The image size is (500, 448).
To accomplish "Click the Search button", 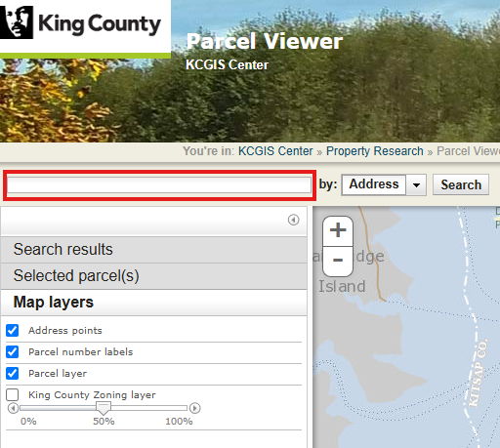I will 461,184.
